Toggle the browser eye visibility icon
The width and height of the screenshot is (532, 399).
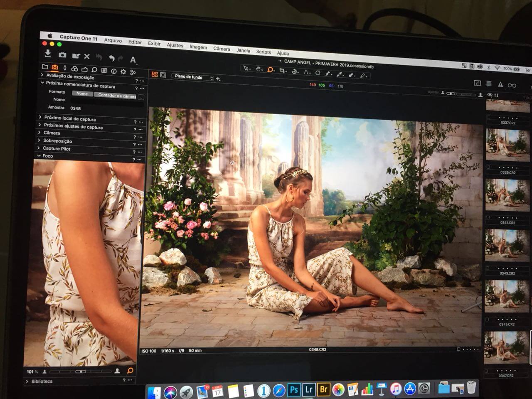pyautogui.click(x=490, y=95)
